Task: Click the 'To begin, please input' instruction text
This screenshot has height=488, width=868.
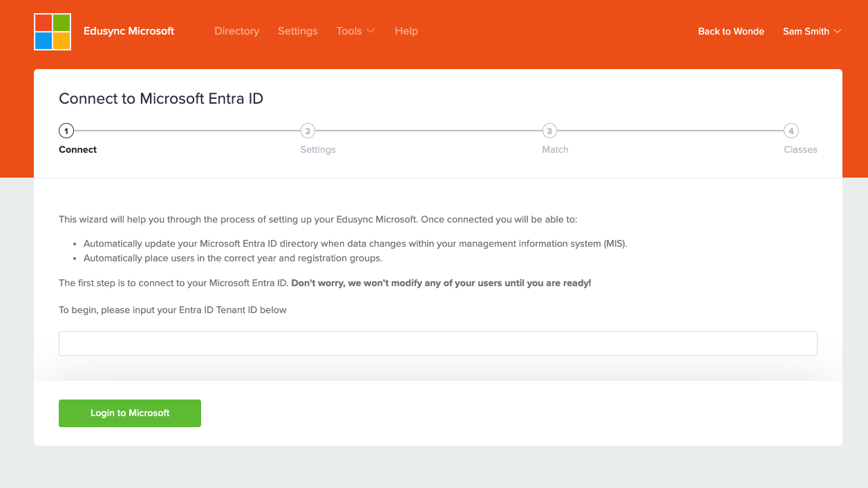Action: [173, 310]
